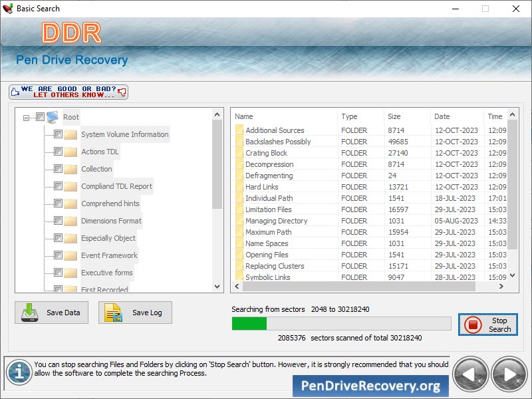Image resolution: width=532 pixels, height=399 pixels.
Task: Select the Comprehend hints tree item
Action: tap(109, 203)
